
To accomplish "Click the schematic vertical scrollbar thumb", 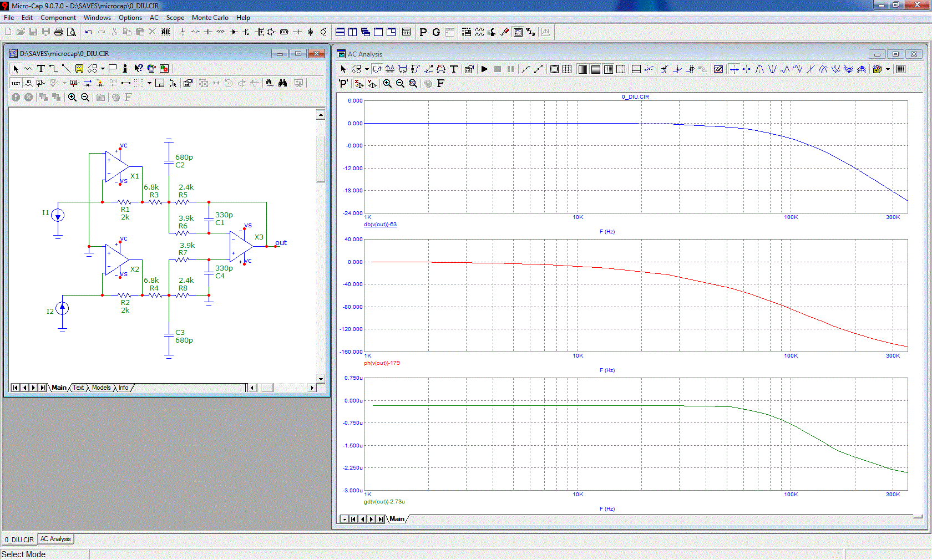I will click(321, 158).
